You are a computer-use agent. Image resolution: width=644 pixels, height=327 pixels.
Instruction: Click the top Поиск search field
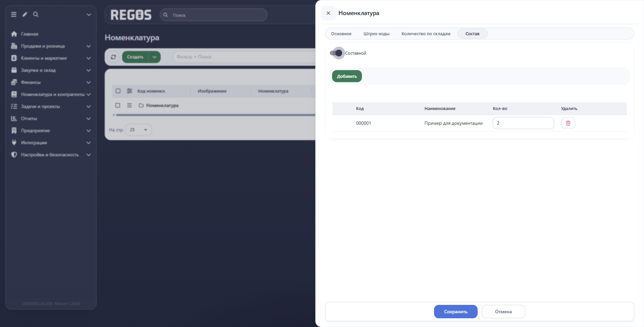click(214, 15)
